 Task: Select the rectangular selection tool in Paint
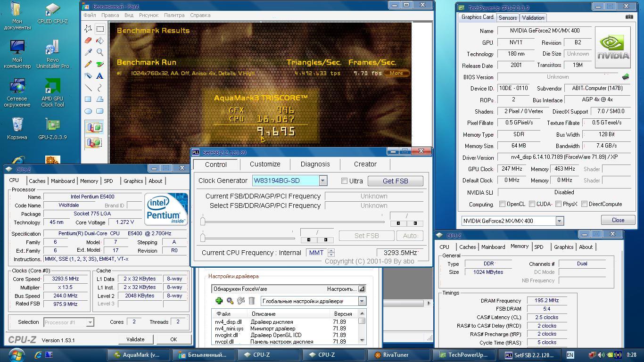point(100,29)
